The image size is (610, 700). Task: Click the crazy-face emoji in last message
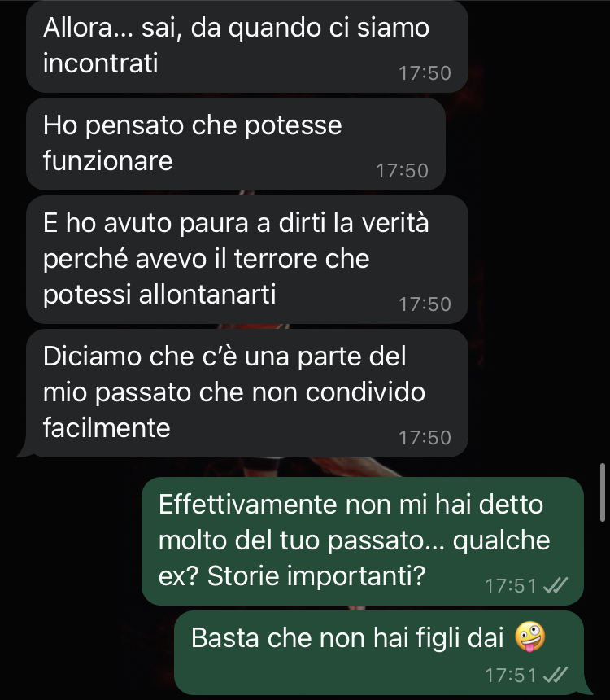(x=530, y=637)
